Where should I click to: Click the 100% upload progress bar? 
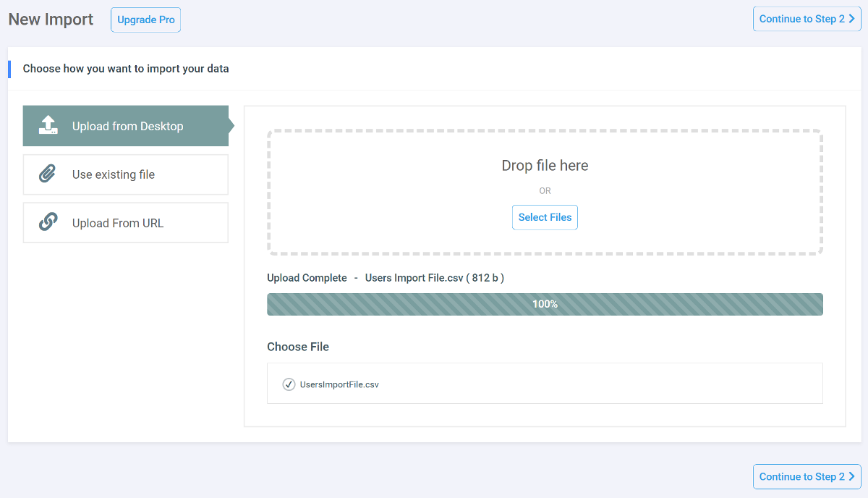pyautogui.click(x=545, y=304)
